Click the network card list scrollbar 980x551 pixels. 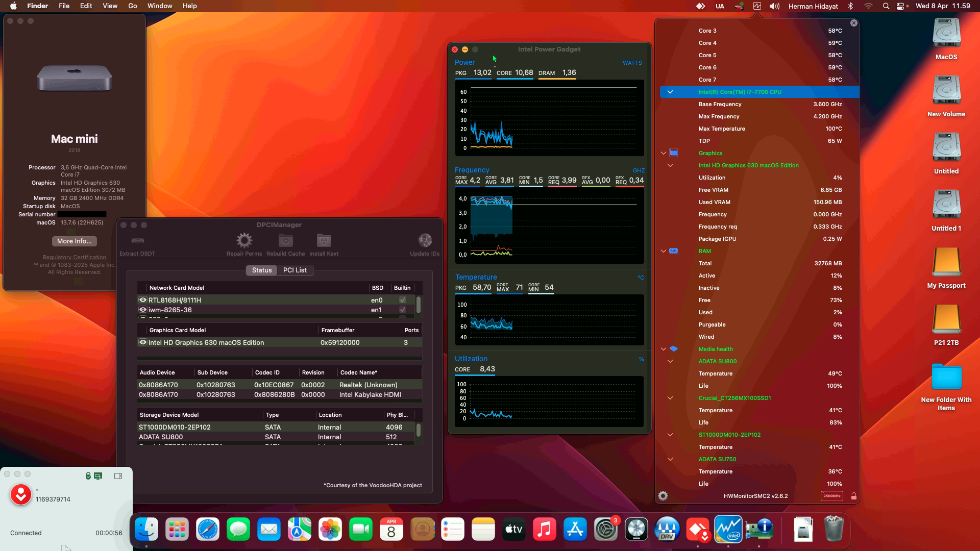tap(419, 305)
